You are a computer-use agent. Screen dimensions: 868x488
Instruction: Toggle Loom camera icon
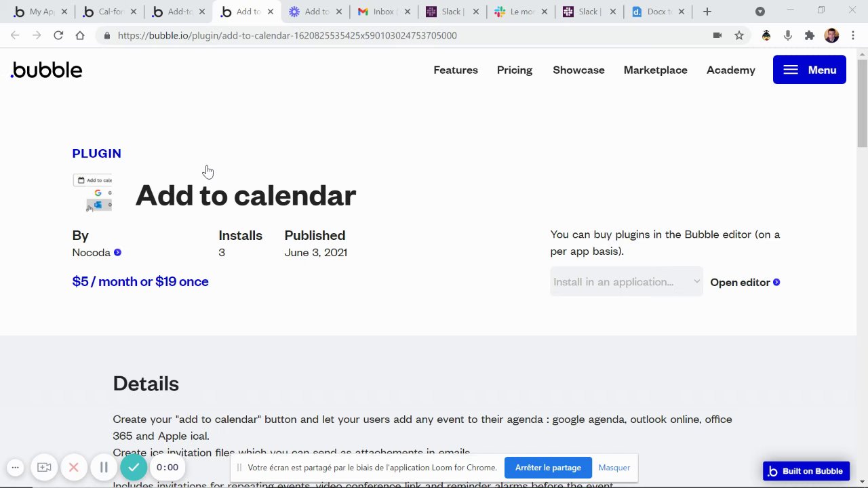(x=44, y=467)
